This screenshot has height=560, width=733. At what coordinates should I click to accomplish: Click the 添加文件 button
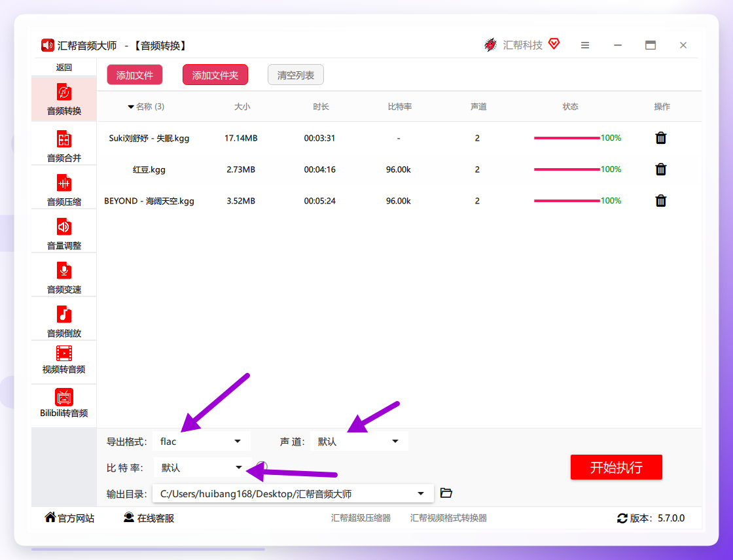tap(135, 75)
